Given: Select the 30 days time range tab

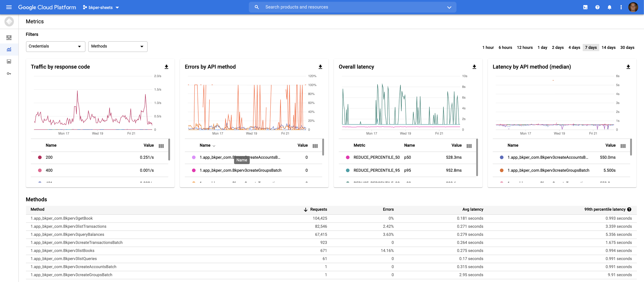Looking at the screenshot, I should [x=627, y=47].
